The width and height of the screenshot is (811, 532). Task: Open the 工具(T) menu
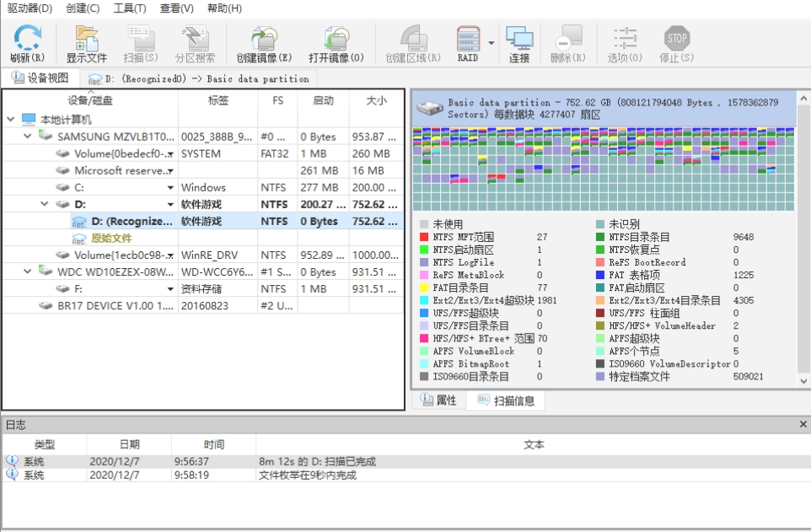click(x=129, y=8)
